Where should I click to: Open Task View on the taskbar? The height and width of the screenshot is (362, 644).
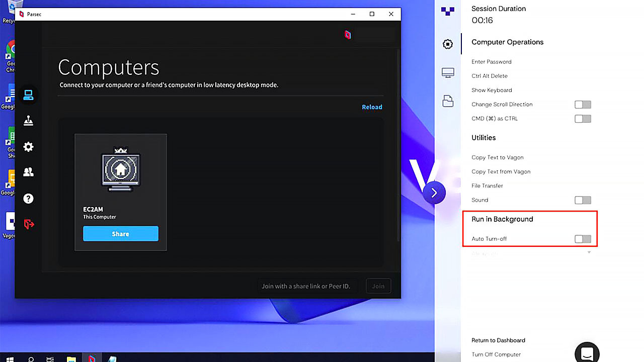tap(50, 359)
